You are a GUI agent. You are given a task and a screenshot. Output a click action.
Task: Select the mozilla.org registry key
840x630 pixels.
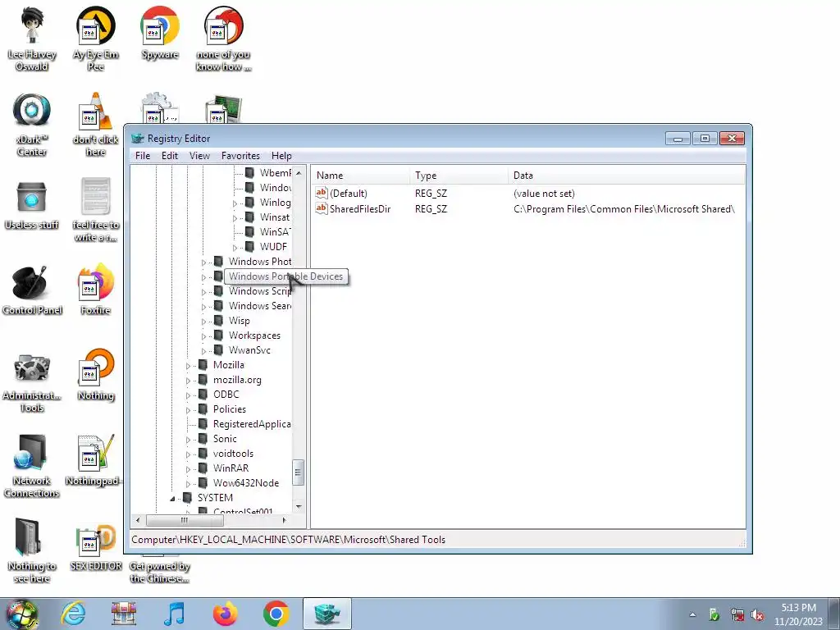[x=237, y=380]
